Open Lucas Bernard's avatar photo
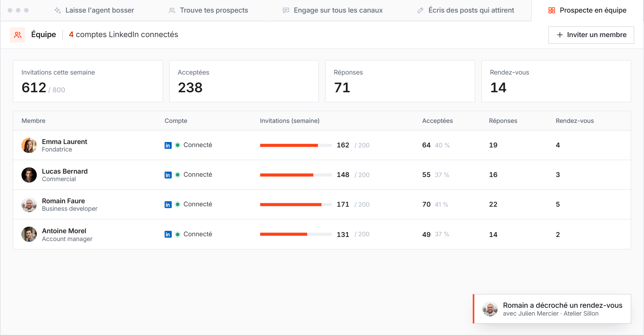This screenshot has height=335, width=644. tap(29, 175)
